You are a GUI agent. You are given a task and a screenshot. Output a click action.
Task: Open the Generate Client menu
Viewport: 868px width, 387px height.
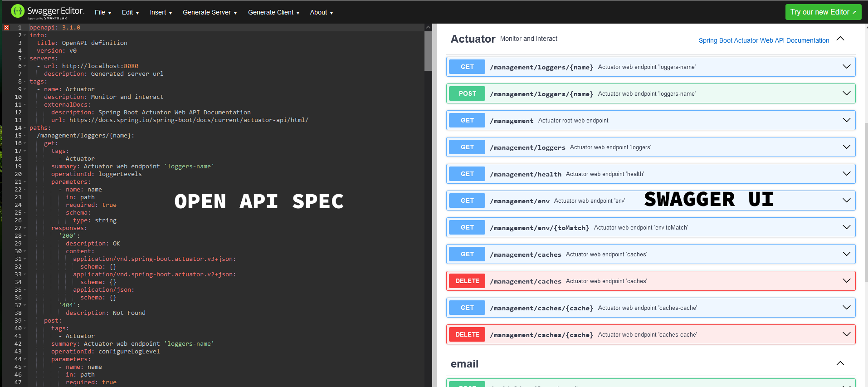tap(273, 12)
